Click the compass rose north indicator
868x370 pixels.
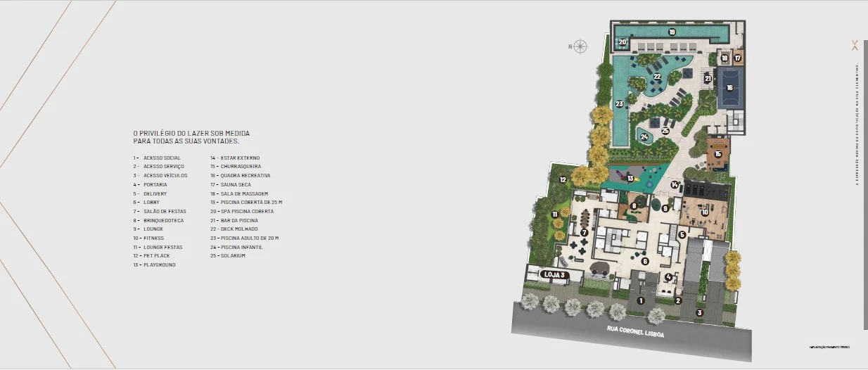click(x=580, y=47)
